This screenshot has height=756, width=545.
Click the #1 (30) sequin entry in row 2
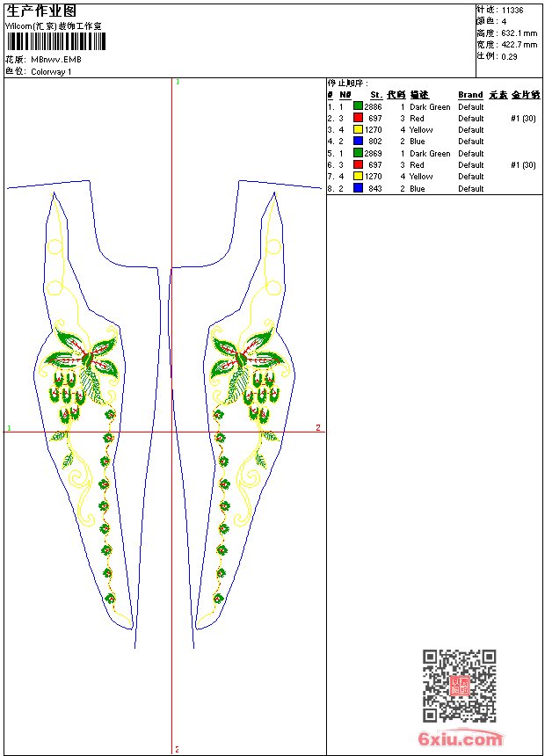[x=523, y=119]
